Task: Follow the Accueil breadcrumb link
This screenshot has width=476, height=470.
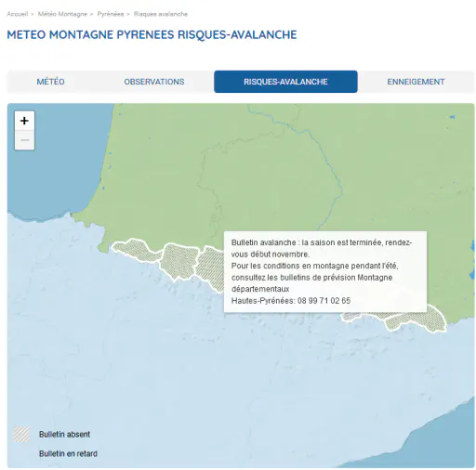Action: coord(18,14)
